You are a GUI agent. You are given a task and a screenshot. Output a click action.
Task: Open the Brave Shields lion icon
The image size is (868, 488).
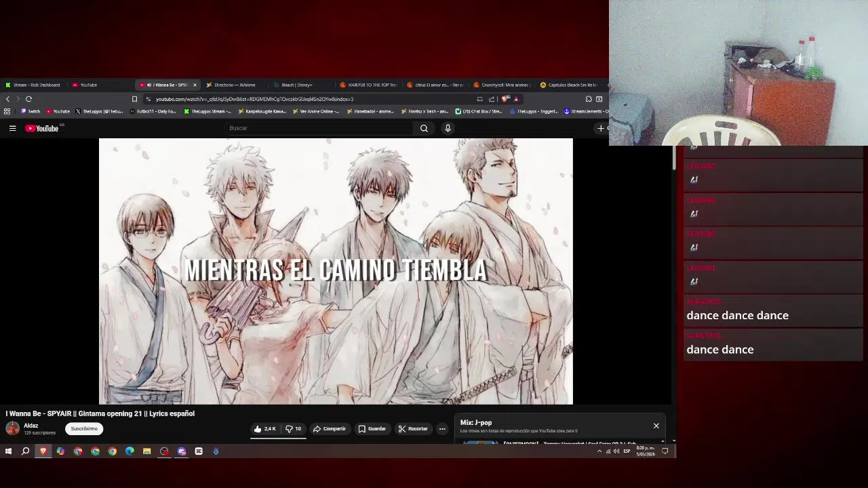coord(505,99)
